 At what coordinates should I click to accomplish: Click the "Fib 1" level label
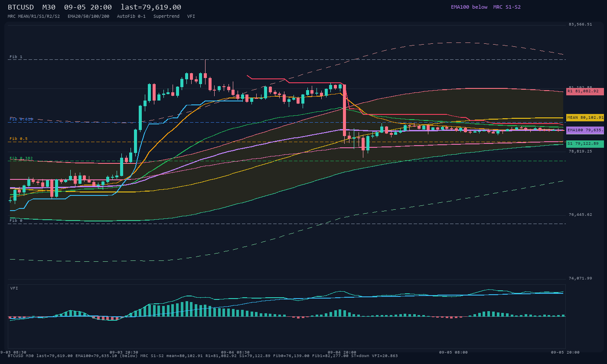16,57
